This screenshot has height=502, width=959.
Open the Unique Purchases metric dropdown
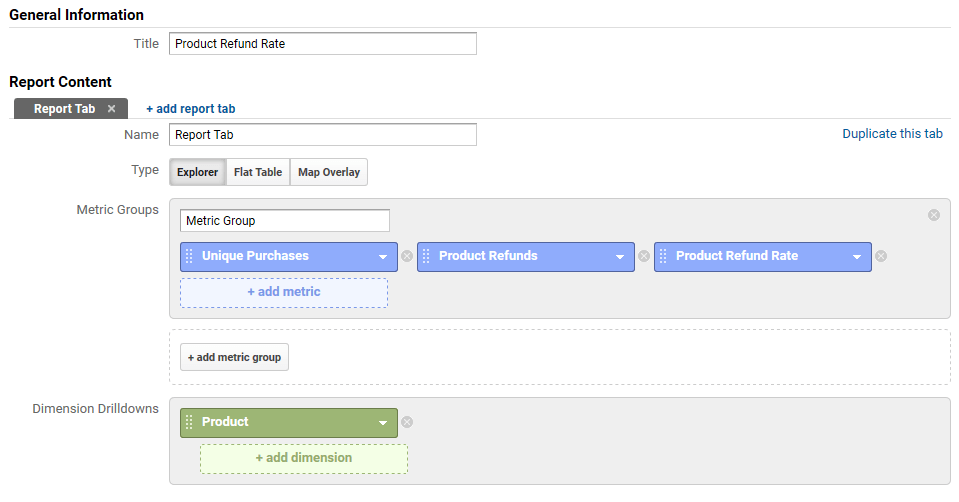pos(382,257)
